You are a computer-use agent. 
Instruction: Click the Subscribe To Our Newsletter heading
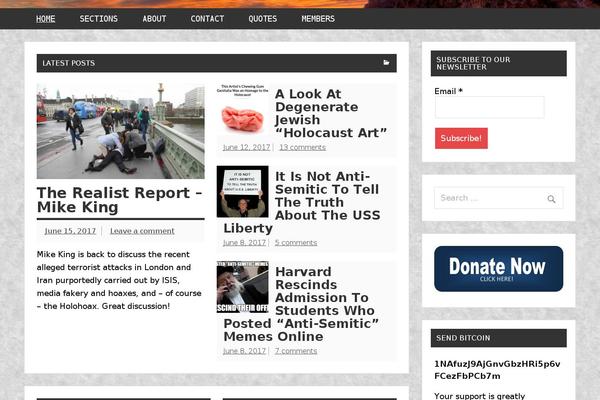473,63
